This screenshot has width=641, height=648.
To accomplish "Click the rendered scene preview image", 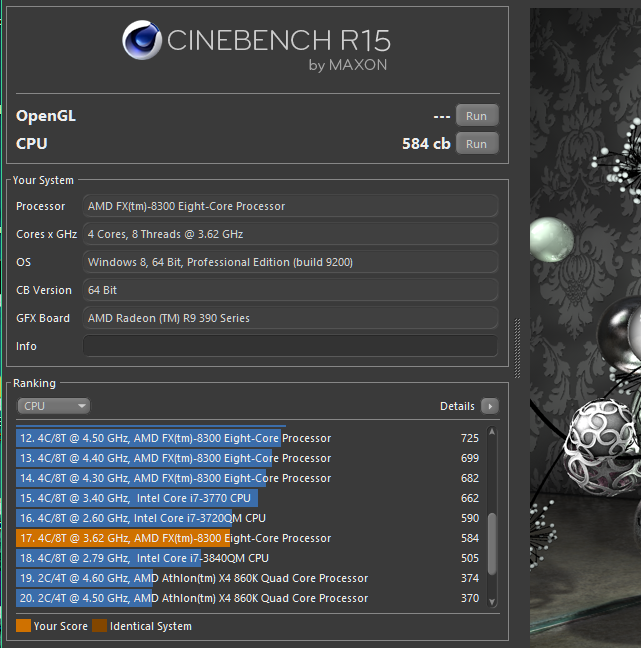I will 585,326.
